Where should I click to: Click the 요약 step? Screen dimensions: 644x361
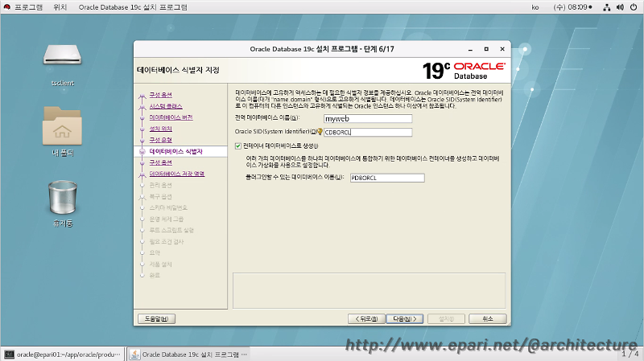point(155,252)
